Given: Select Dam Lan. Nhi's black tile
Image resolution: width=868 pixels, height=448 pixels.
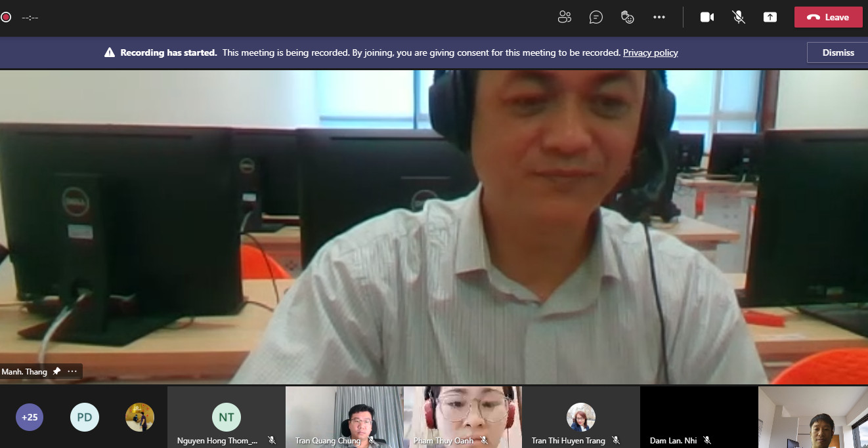Looking at the screenshot, I should pyautogui.click(x=699, y=417).
